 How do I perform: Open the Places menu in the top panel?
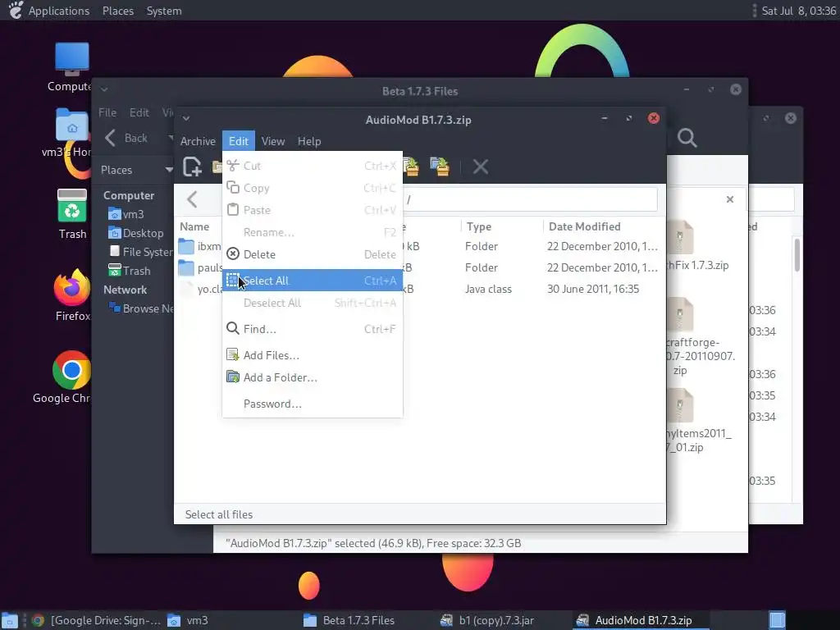(x=118, y=11)
